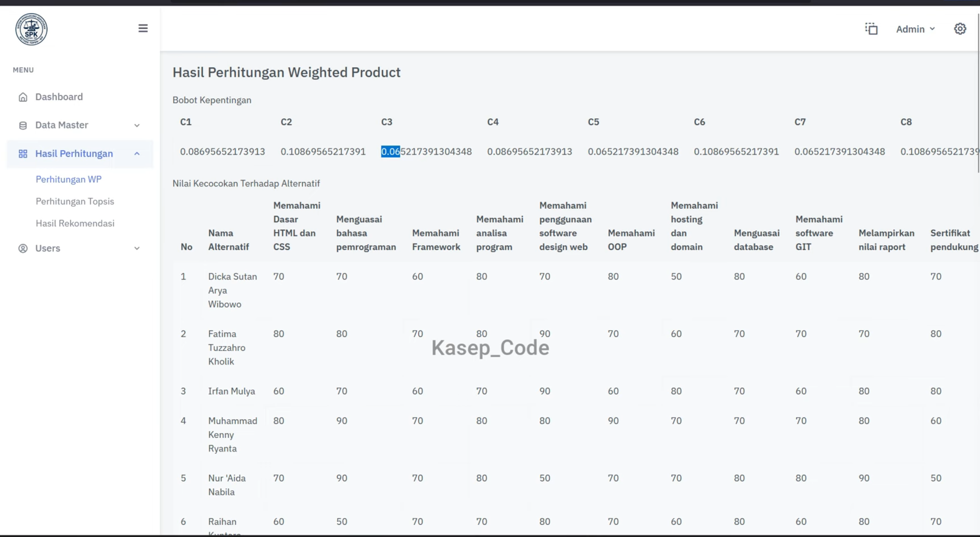The height and width of the screenshot is (537, 980).
Task: Click the Melampirkan nilai raport header
Action: pyautogui.click(x=886, y=240)
